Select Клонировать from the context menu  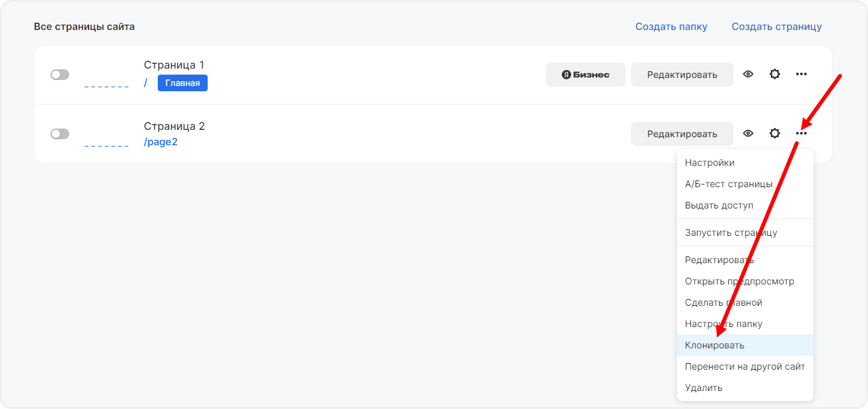715,345
